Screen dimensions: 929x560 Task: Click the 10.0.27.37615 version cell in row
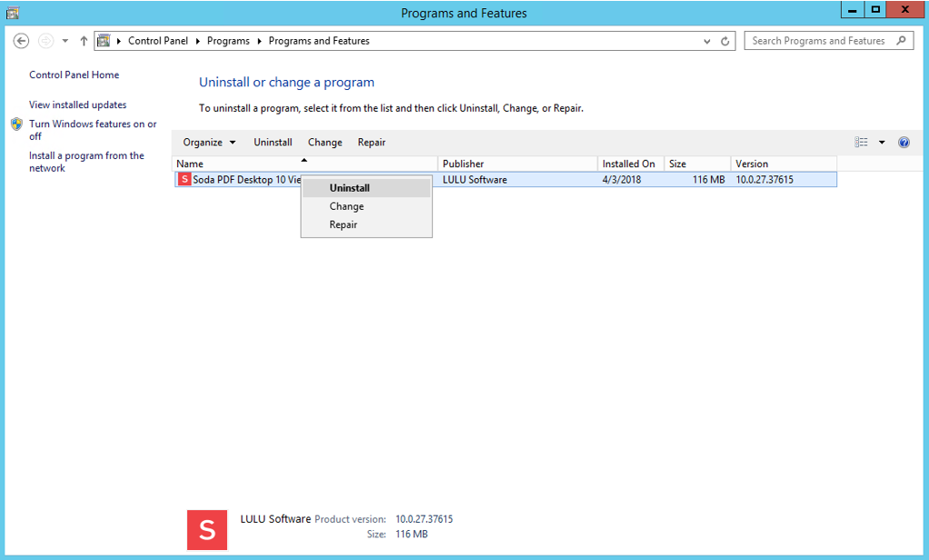point(764,180)
